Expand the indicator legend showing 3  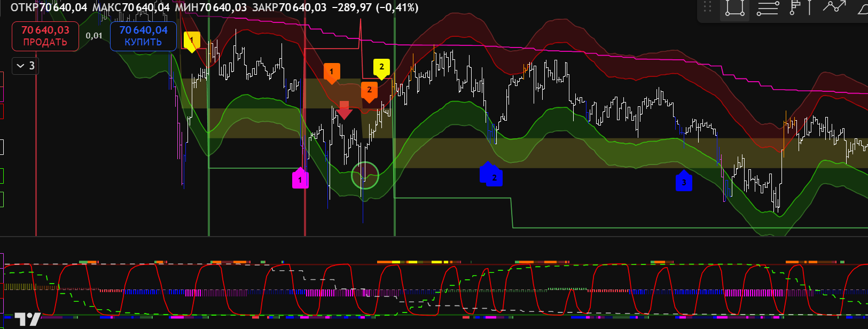coord(25,66)
